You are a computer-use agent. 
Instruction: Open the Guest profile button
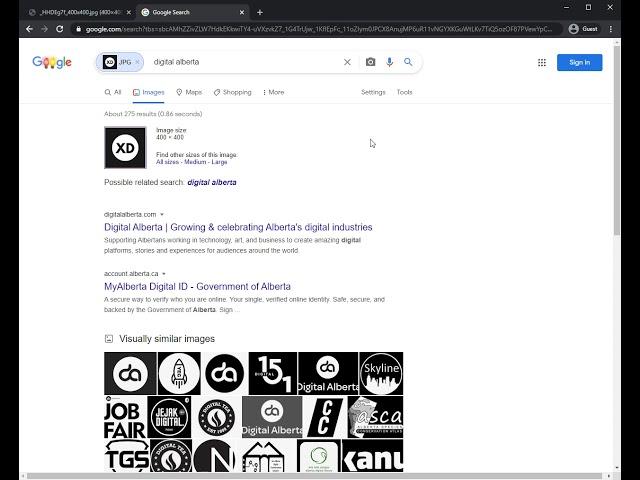coord(584,29)
